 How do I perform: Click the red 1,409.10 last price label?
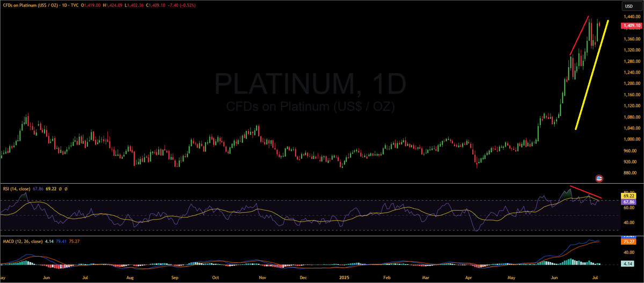(632, 25)
